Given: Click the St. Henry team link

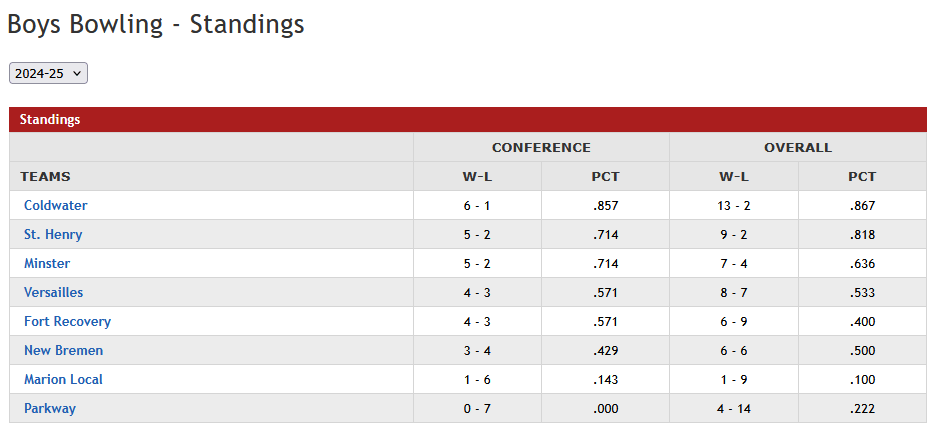Looking at the screenshot, I should tap(53, 234).
